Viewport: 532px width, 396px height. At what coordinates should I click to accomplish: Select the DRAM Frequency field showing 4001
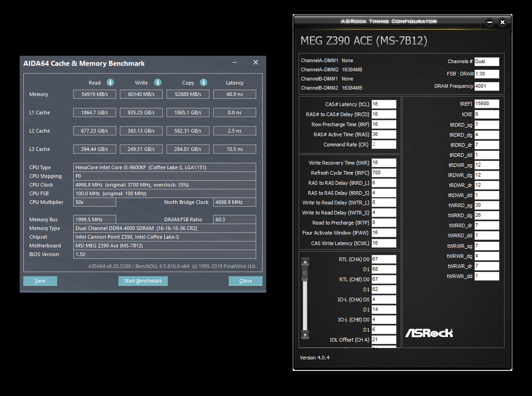(x=487, y=86)
